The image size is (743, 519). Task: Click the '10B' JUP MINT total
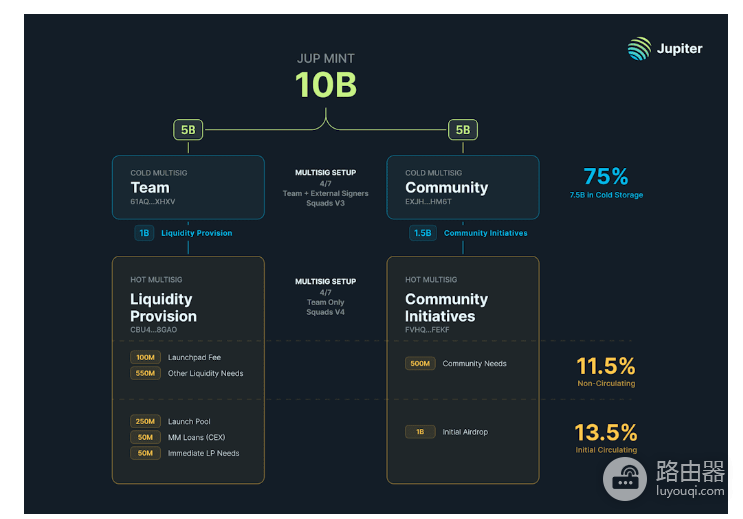tap(326, 85)
